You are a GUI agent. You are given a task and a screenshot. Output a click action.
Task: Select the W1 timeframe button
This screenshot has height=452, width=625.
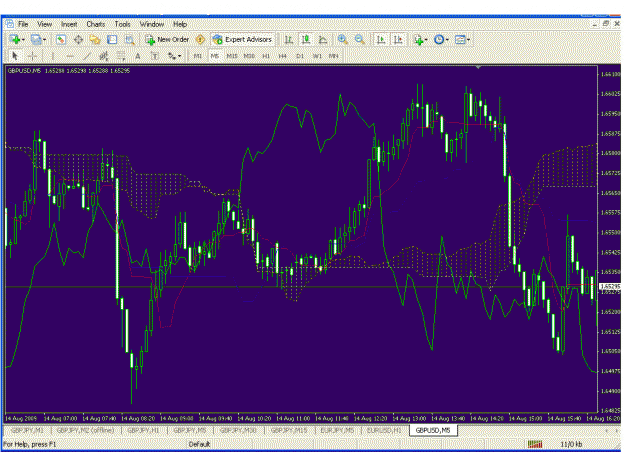317,56
